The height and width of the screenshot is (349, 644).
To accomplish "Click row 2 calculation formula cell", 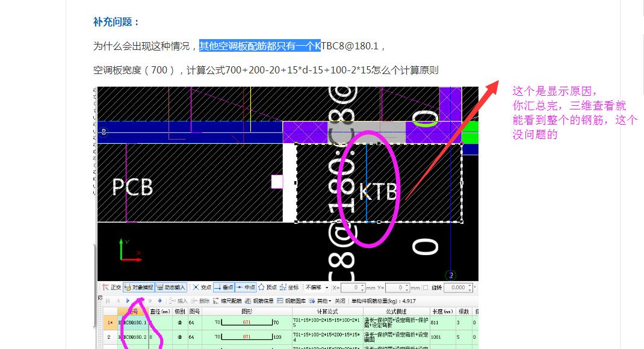I will pos(327,337).
